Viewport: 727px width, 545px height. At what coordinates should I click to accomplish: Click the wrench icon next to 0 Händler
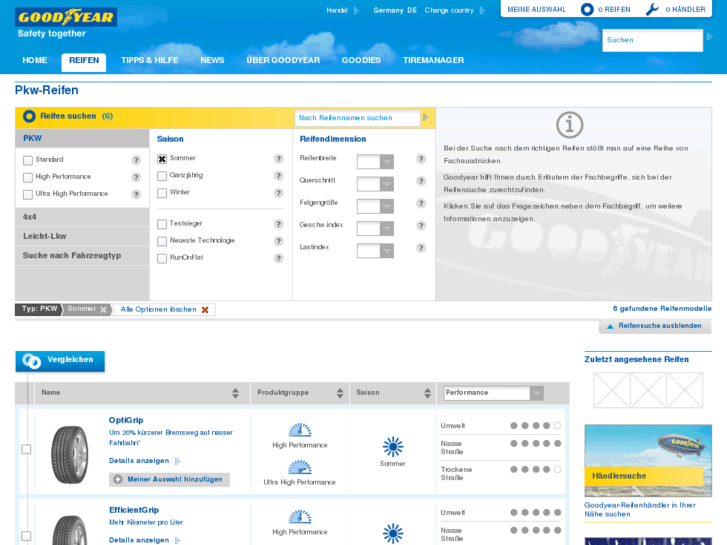point(652,9)
